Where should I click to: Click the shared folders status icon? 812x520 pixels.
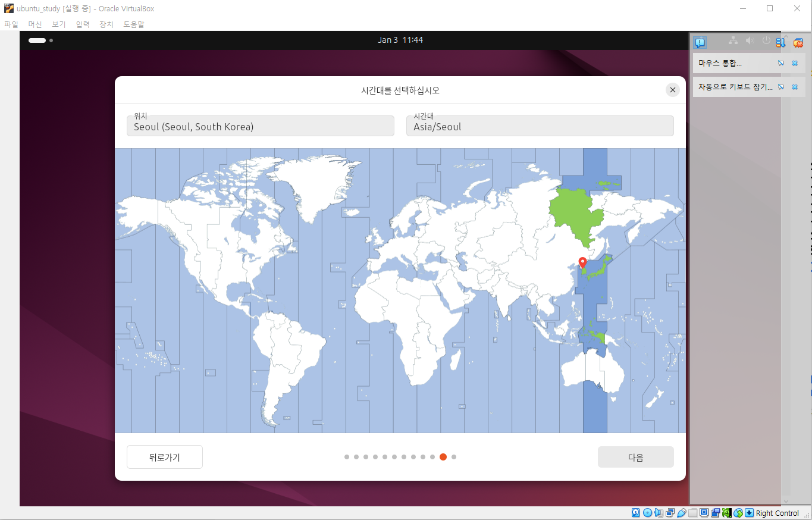[x=692, y=513]
